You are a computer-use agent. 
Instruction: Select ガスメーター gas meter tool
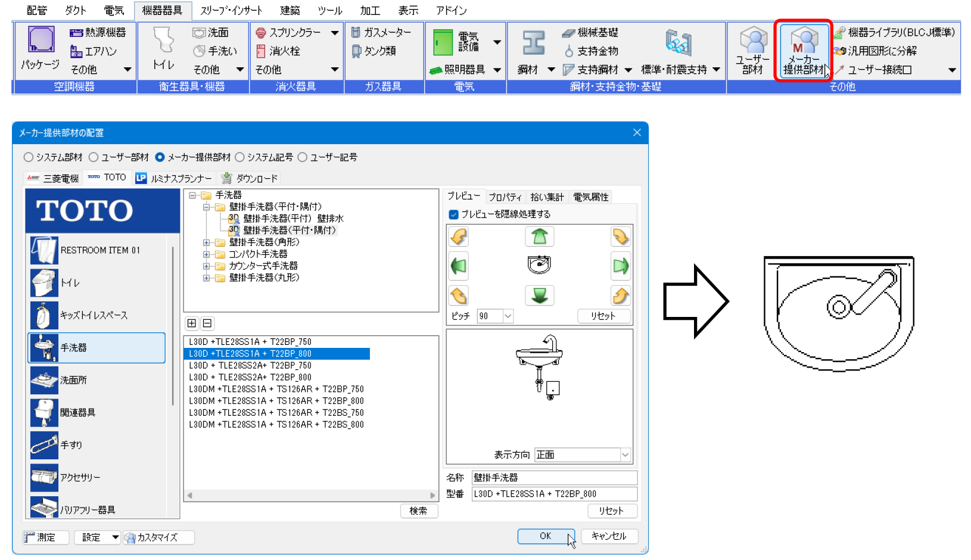click(381, 32)
